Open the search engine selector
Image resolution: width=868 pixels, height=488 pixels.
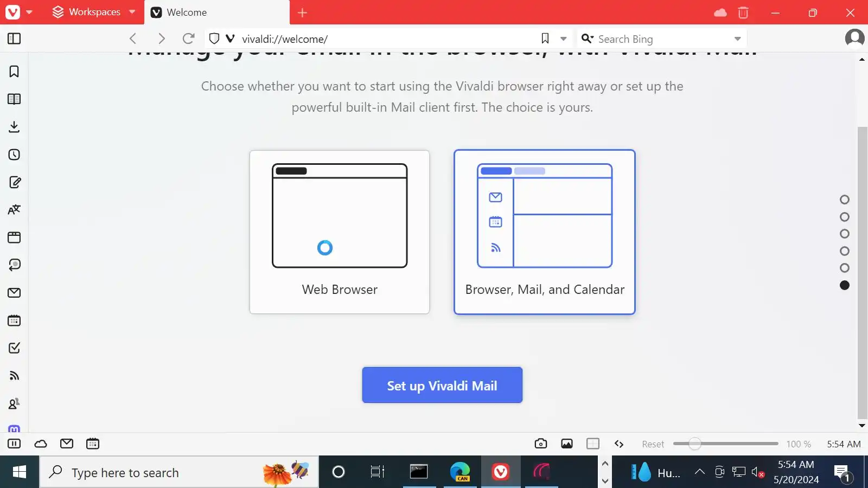[x=588, y=38]
